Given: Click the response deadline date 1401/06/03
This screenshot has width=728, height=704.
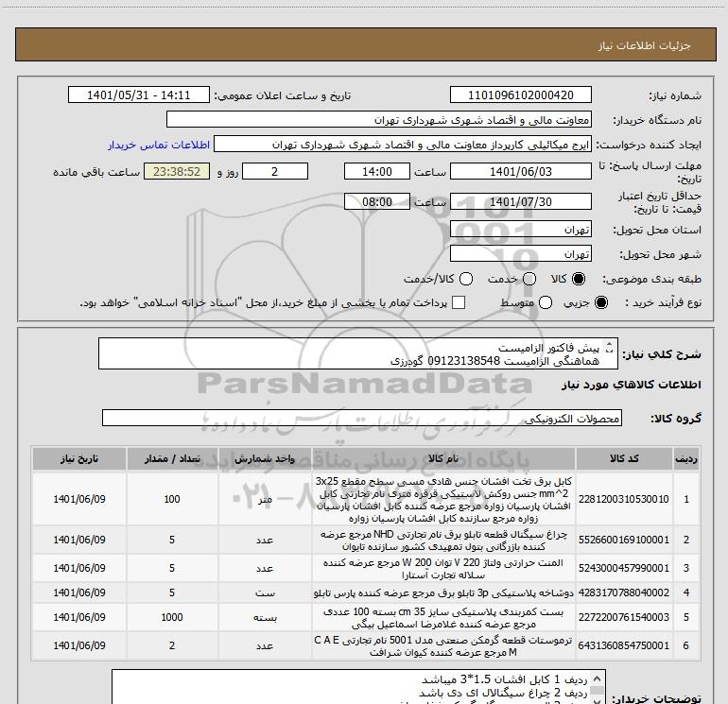Looking at the screenshot, I should tap(520, 171).
